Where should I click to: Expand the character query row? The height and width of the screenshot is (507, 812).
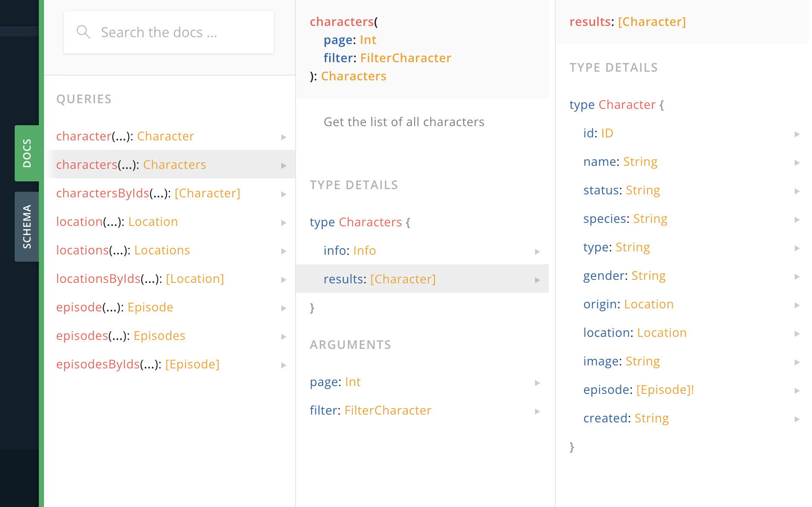(283, 137)
